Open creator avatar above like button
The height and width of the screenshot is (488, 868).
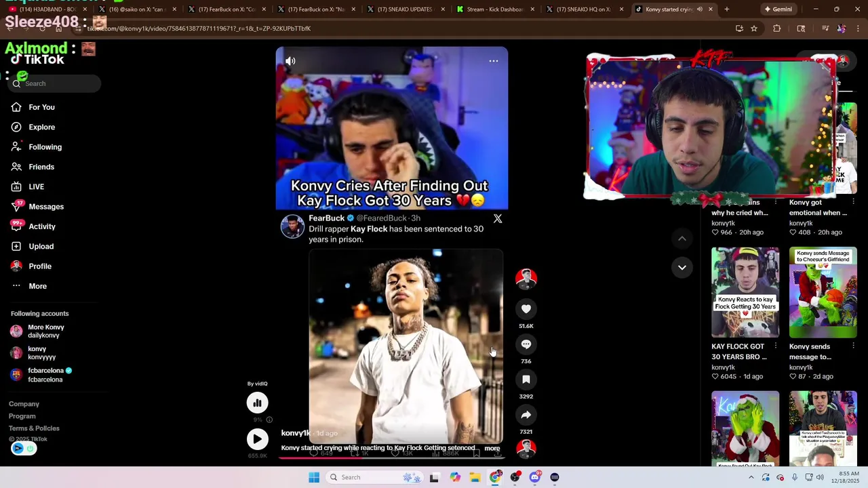[x=526, y=278]
